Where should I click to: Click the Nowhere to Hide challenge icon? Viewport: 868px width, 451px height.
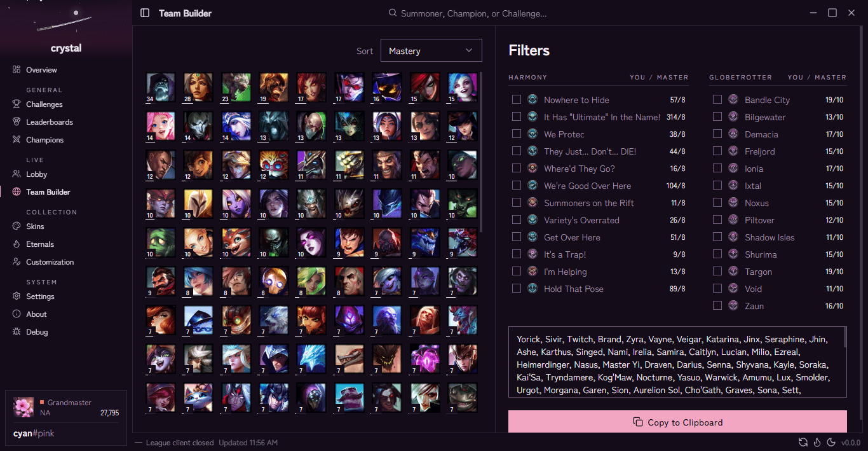(532, 100)
